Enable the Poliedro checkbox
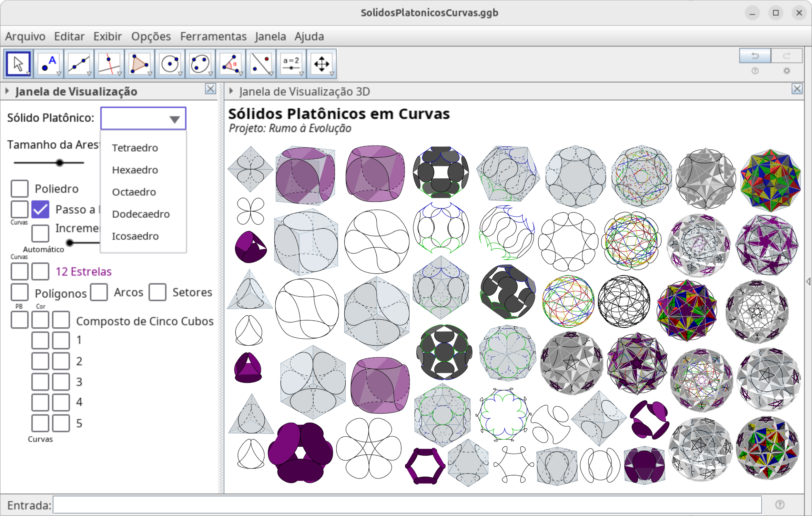The width and height of the screenshot is (812, 516). tap(20, 189)
